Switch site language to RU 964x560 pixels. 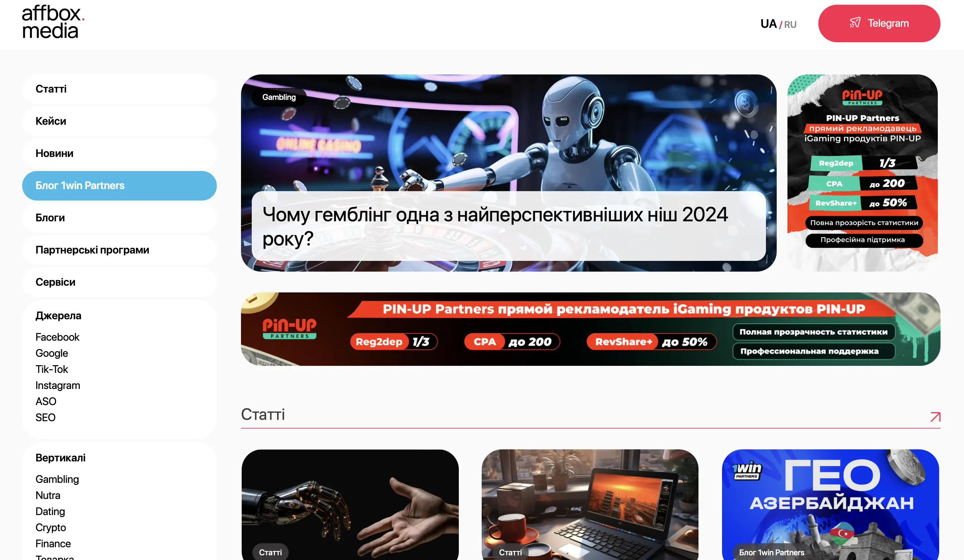[x=790, y=23]
